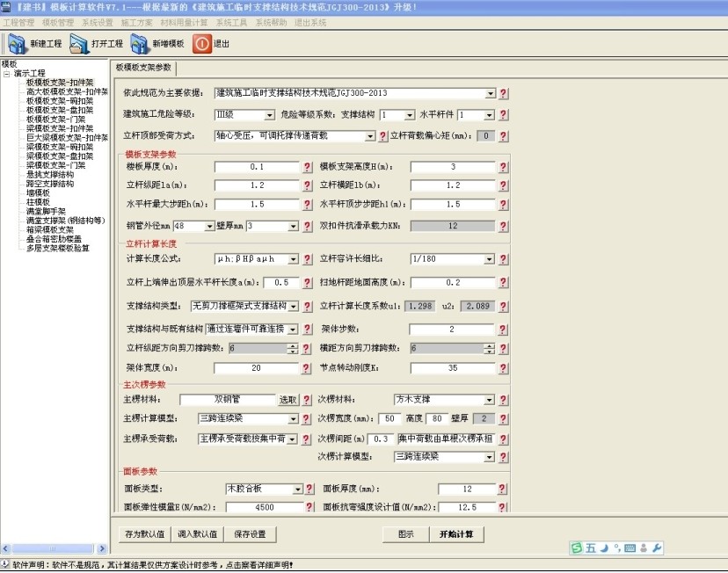Select 高大板模板支架-扣件架 in tree
Screen dimensions: 728x573
point(67,92)
